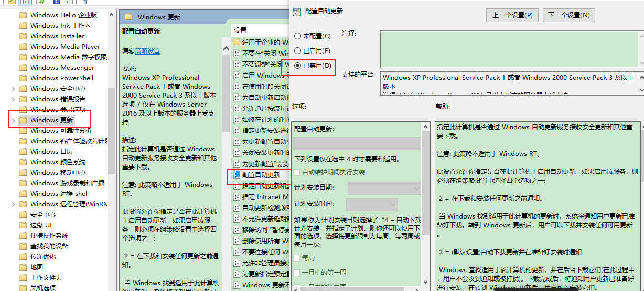
Task: Click the policy icon for 配置自动更新 row
Action: pos(237,174)
